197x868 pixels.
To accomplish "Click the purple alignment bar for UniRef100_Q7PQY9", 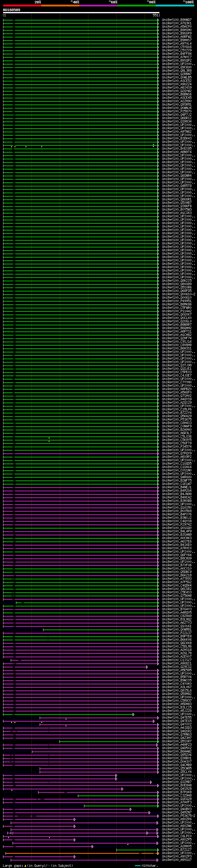I will (x=81, y=454).
